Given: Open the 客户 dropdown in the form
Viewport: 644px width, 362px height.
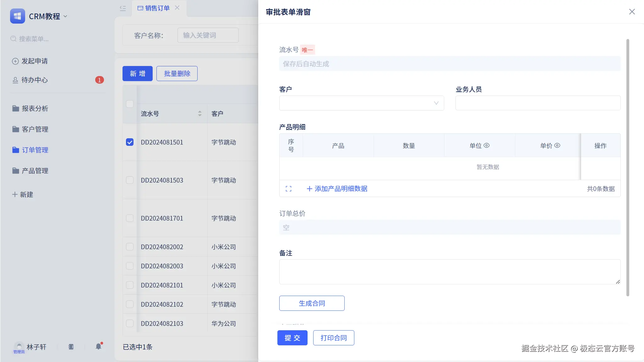Looking at the screenshot, I should tap(361, 103).
